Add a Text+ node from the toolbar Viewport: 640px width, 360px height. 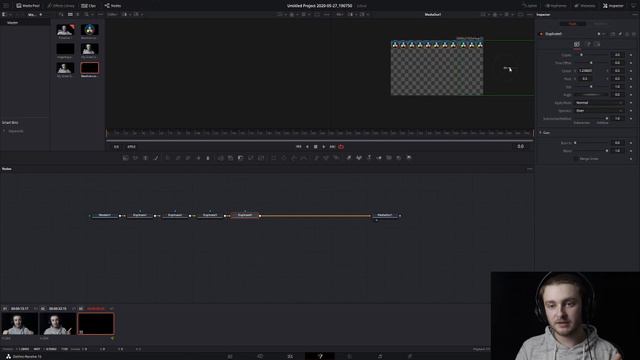[145, 158]
